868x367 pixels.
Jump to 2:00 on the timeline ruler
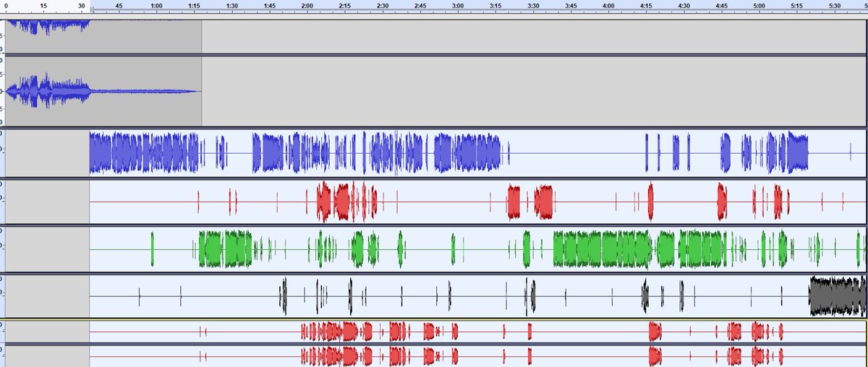click(307, 5)
